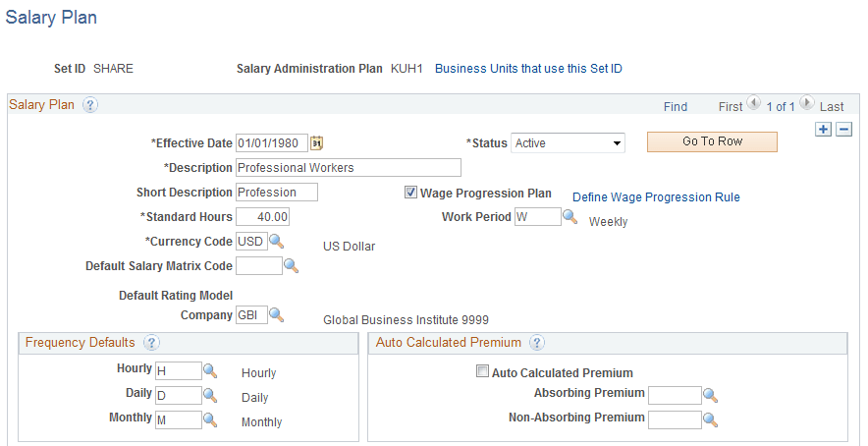Show next row arrow next to Last

807,102
